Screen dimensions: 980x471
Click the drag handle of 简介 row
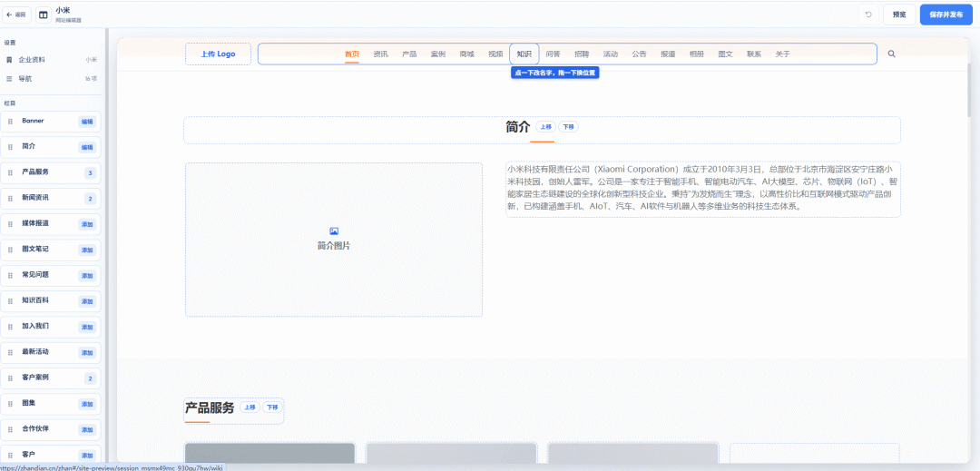pos(10,147)
